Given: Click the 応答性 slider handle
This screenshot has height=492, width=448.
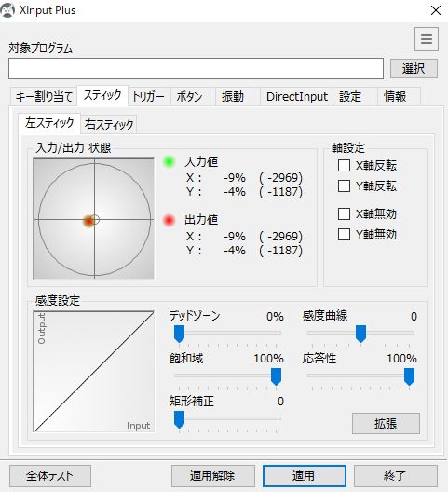Looking at the screenshot, I should coord(409,376).
